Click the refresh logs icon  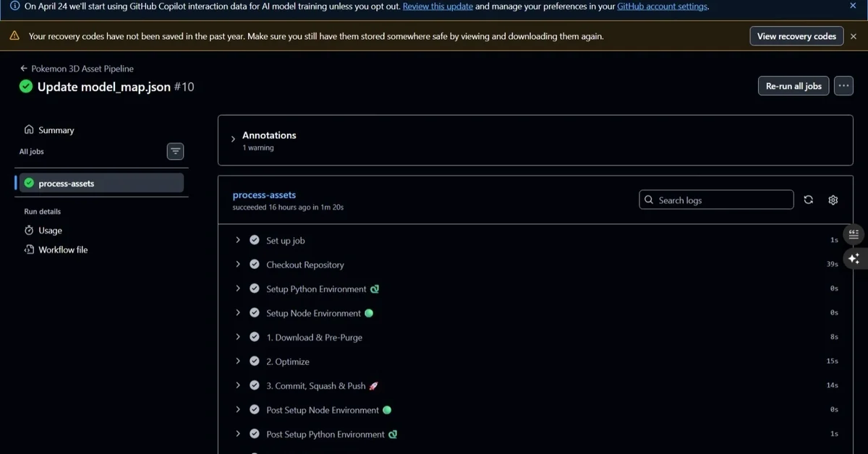pos(809,200)
